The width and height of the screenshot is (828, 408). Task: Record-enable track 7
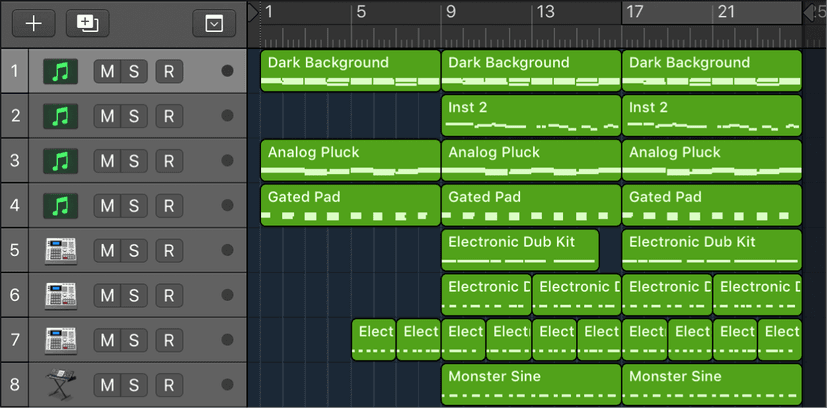pos(169,340)
